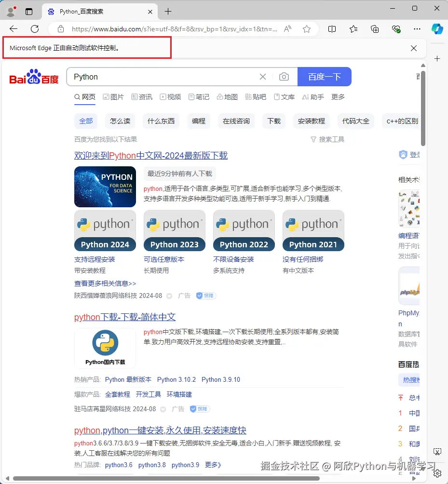Open 搜索工具 filter options

[x=327, y=139]
